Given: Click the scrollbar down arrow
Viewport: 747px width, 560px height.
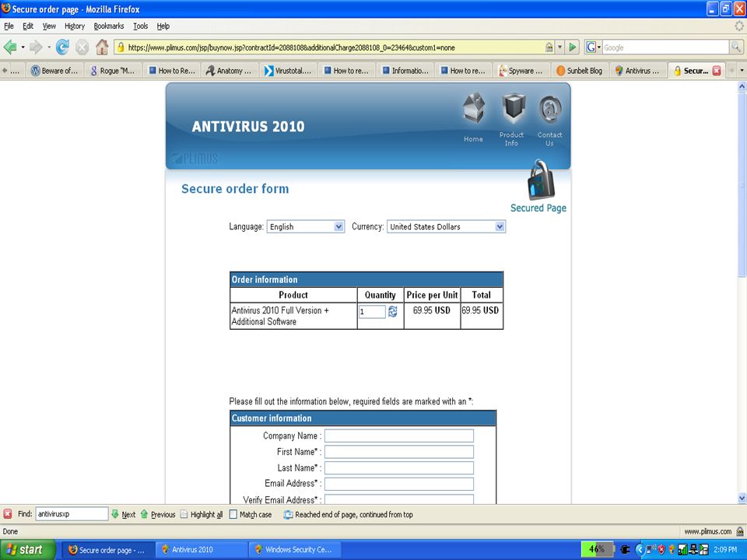Looking at the screenshot, I should tap(742, 498).
